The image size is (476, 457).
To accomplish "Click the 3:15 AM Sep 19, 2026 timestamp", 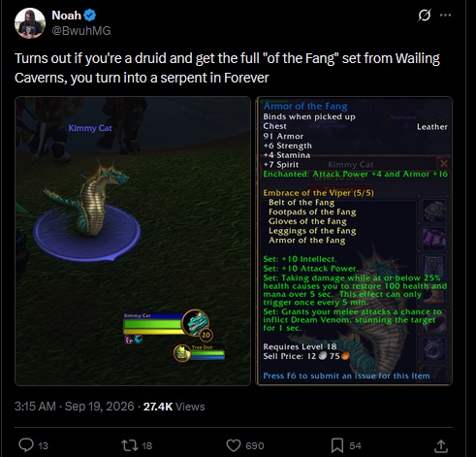I will coord(74,407).
